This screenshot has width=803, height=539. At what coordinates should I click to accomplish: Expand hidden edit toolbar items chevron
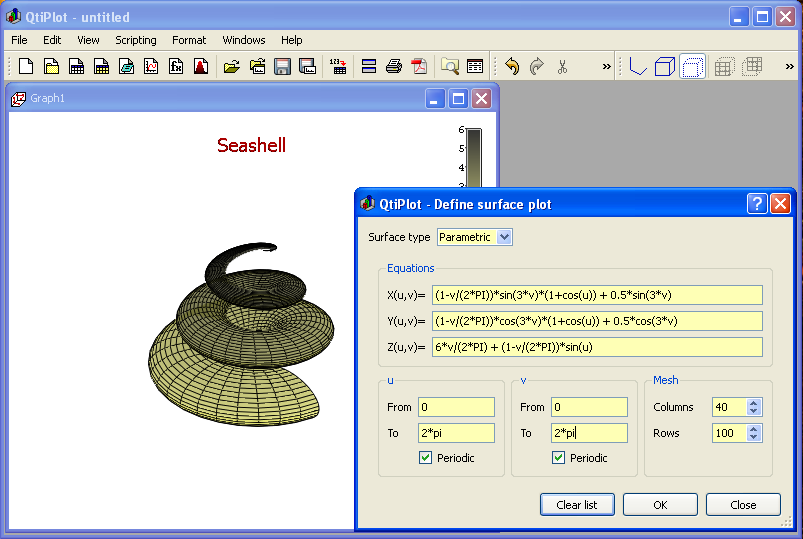pyautogui.click(x=606, y=67)
